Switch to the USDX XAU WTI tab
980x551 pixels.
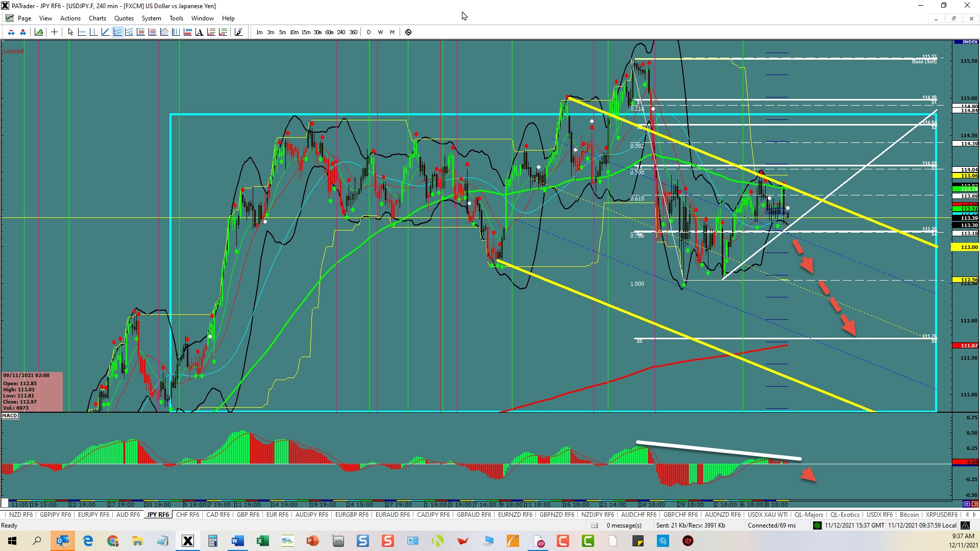click(768, 514)
